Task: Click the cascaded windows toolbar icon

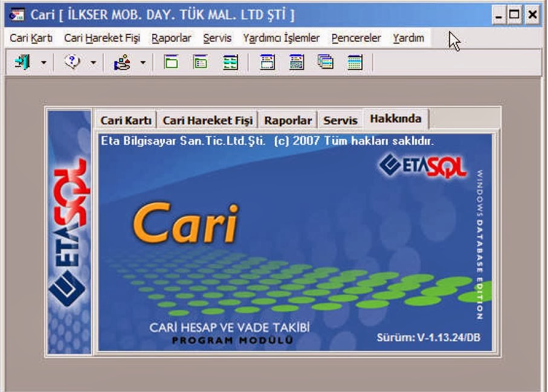Action: (326, 62)
